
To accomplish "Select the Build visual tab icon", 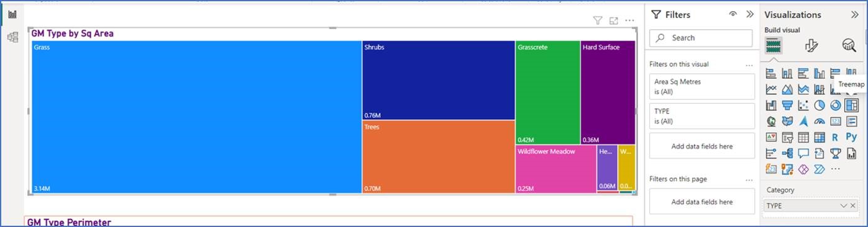I will (x=773, y=45).
